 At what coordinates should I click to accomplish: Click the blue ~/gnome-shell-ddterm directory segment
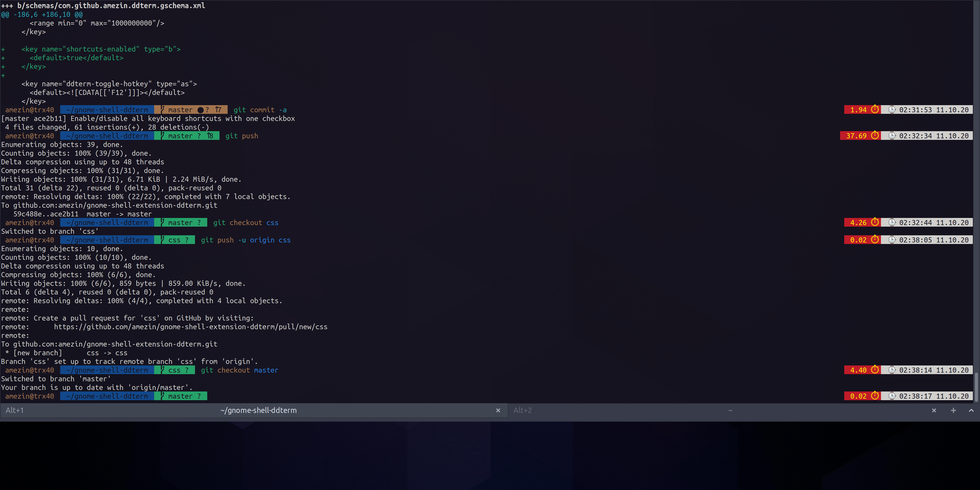coord(106,109)
